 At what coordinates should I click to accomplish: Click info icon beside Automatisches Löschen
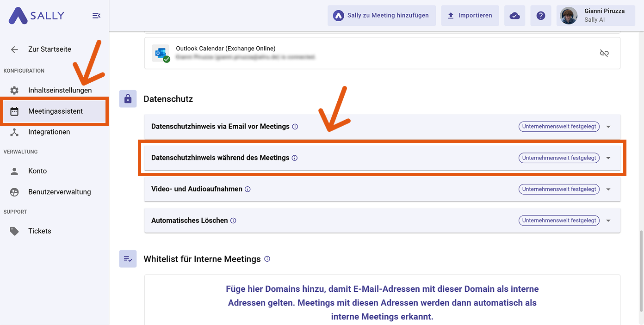pyautogui.click(x=233, y=221)
